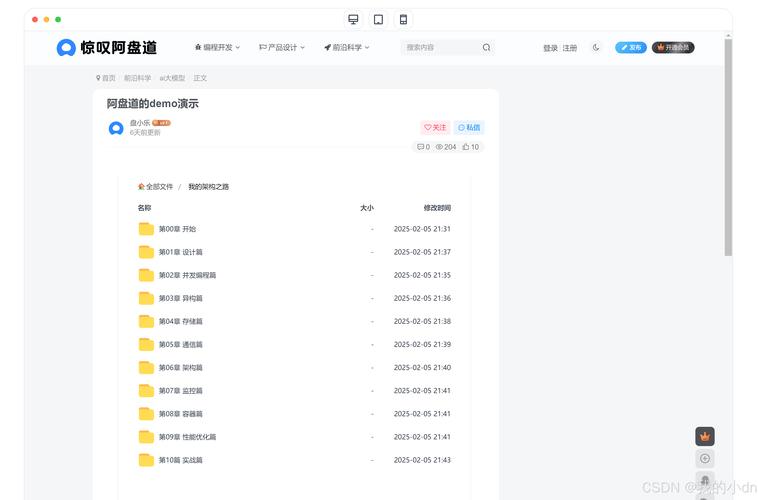Screen dimensions: 758x500
Task: Sort by the 大小 column header
Action: pos(366,208)
